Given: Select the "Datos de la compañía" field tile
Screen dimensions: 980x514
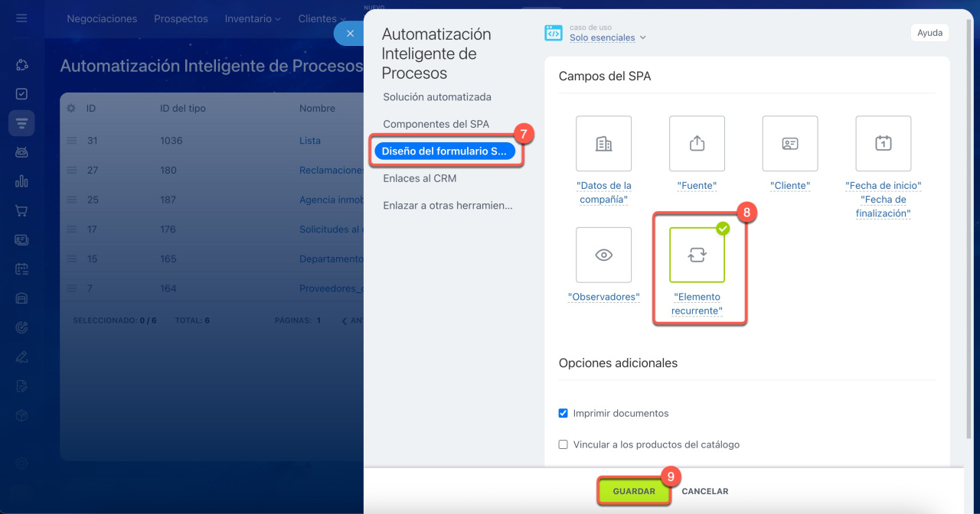Looking at the screenshot, I should coord(603,144).
